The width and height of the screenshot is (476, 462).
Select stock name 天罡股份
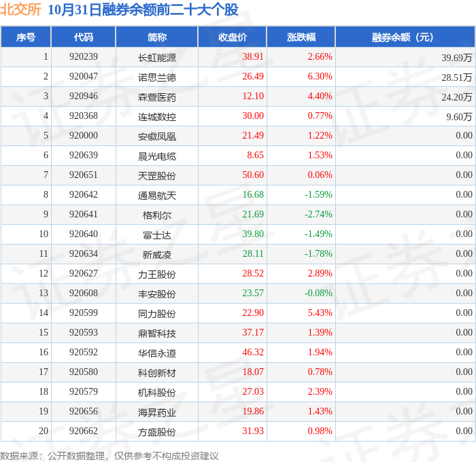(x=157, y=176)
